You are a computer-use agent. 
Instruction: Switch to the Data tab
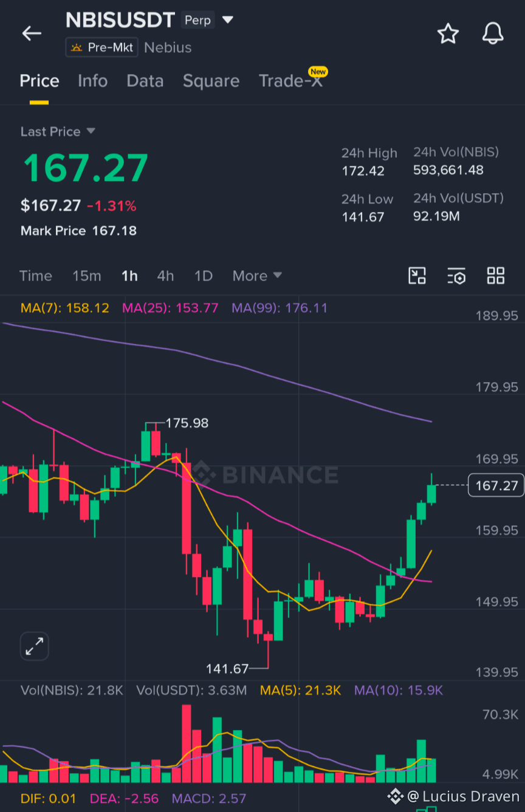click(x=145, y=81)
